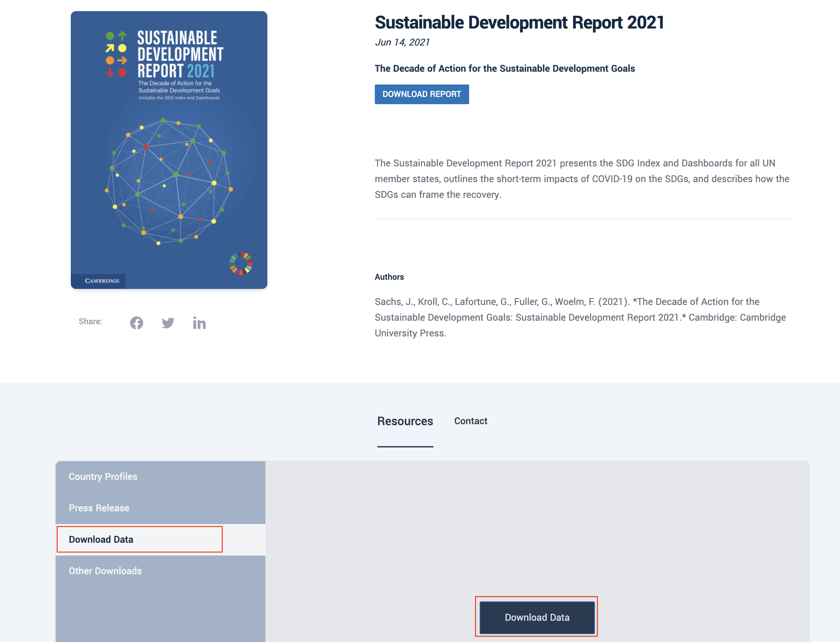Image resolution: width=840 pixels, height=642 pixels.
Task: Open the Press Release section
Action: click(x=160, y=508)
